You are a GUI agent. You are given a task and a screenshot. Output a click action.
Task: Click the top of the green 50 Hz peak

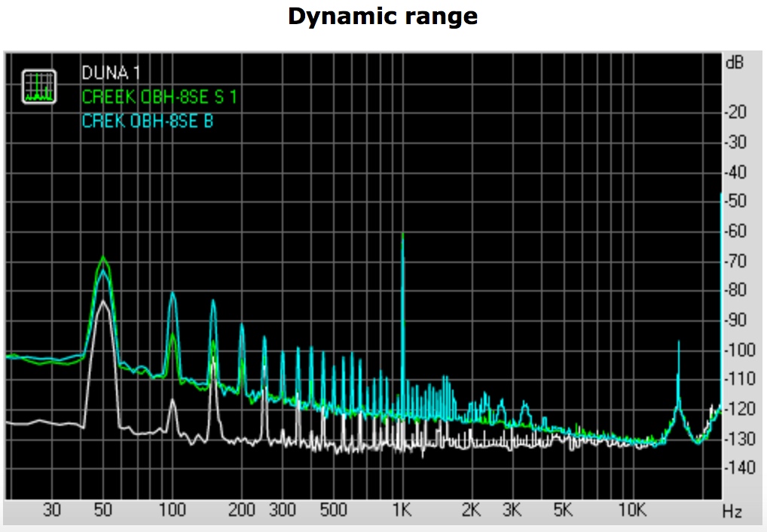tap(103, 258)
